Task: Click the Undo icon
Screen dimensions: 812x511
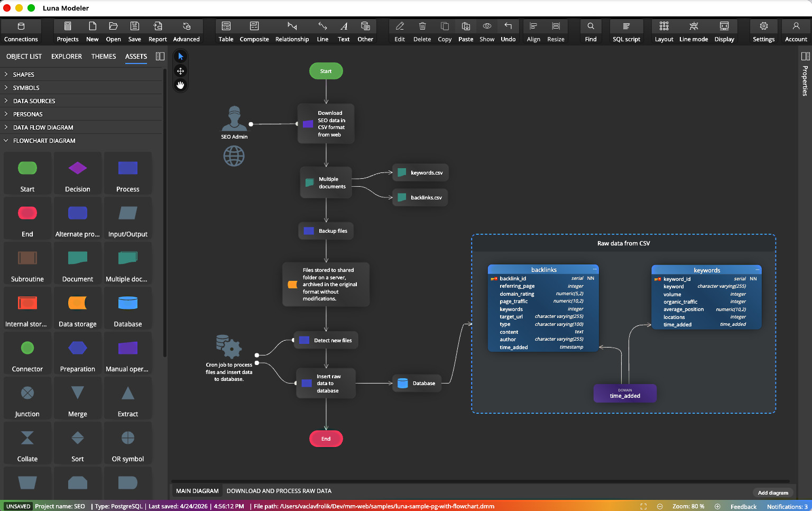Action: [x=508, y=31]
